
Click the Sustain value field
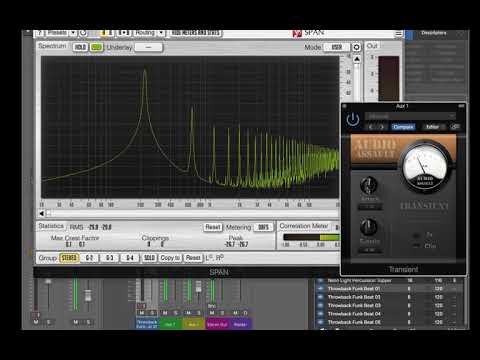point(370,250)
